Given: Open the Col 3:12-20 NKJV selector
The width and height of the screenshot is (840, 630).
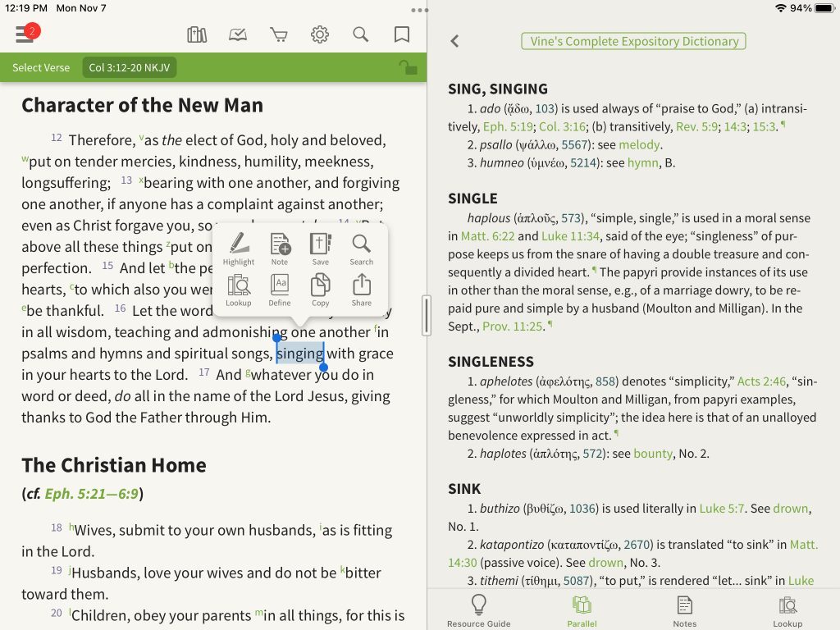Looking at the screenshot, I should coord(129,67).
